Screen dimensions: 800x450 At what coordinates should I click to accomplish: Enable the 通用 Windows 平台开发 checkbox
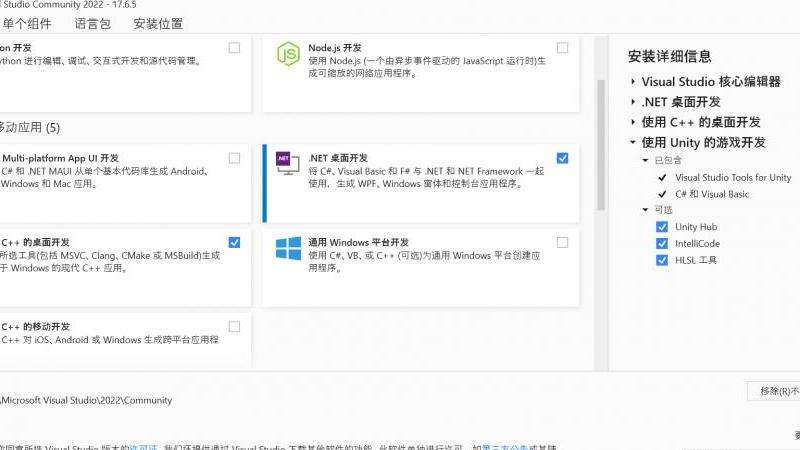click(x=562, y=242)
